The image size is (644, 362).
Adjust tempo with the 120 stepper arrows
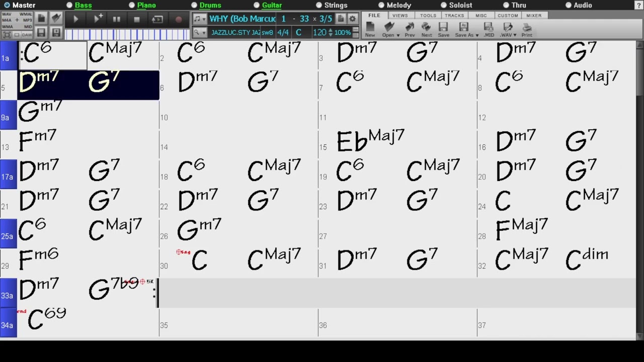click(330, 32)
